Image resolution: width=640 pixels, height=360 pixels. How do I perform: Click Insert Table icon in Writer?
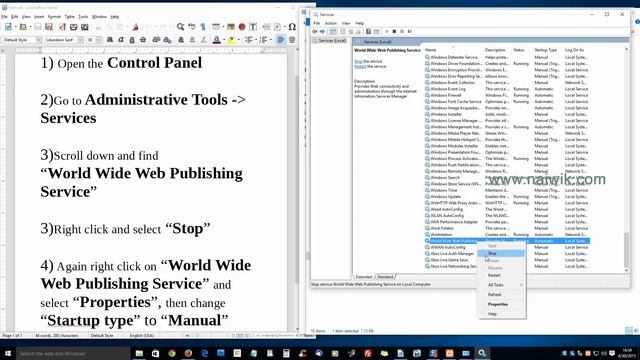(216, 27)
